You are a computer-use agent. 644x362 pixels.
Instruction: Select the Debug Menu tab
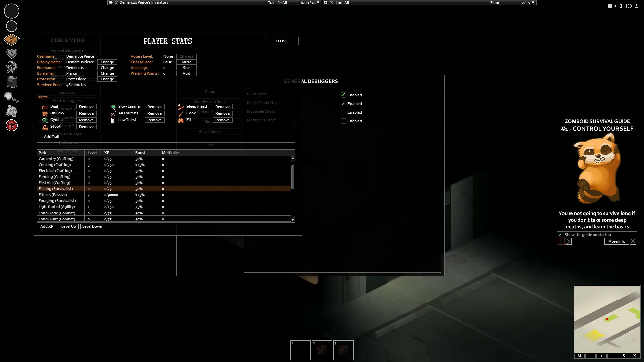pyautogui.click(x=67, y=40)
